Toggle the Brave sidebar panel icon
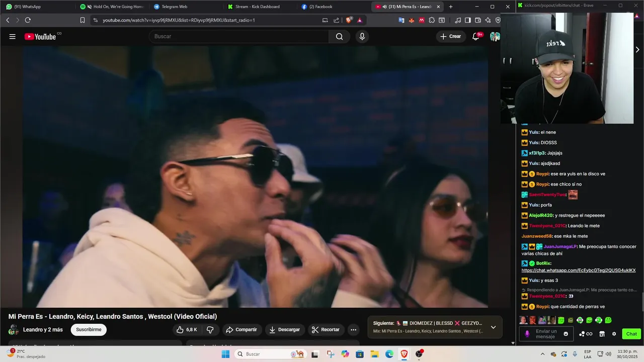644x362 pixels. (x=468, y=20)
